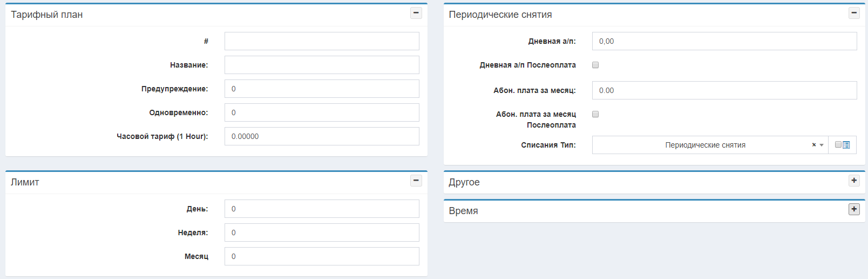Collapse the Лимит panel

pyautogui.click(x=416, y=181)
